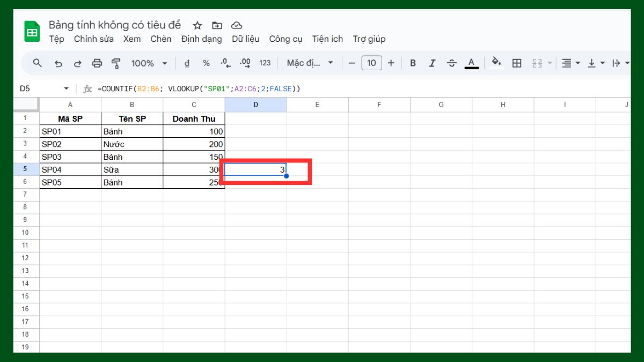Open the Chỉnh sửa menu
Screen dimensions: 644x362
94,39
